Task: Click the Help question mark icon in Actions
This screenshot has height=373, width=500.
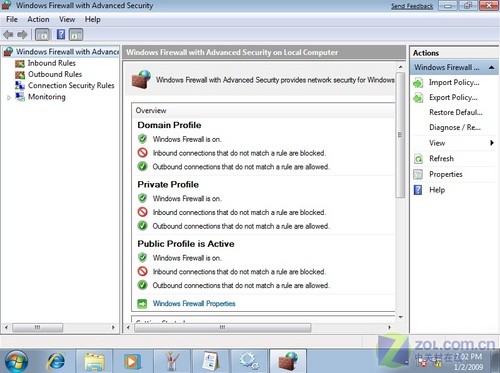Action: [418, 190]
